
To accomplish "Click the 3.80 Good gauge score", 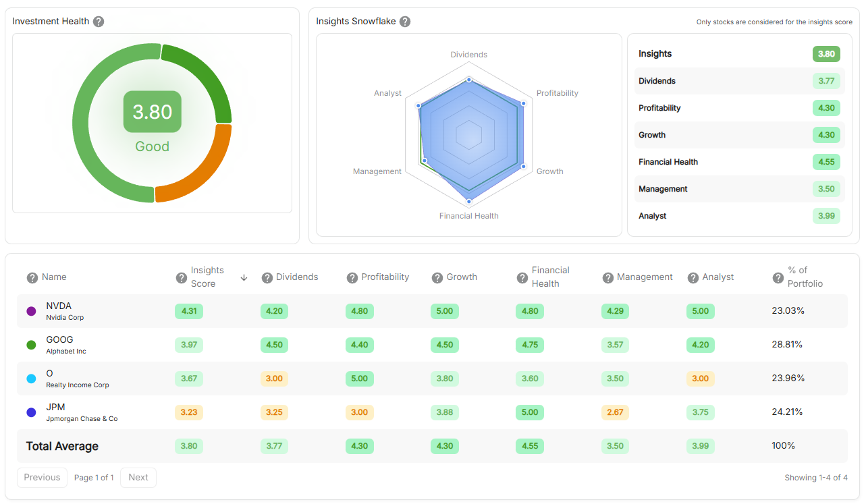I will click(152, 112).
